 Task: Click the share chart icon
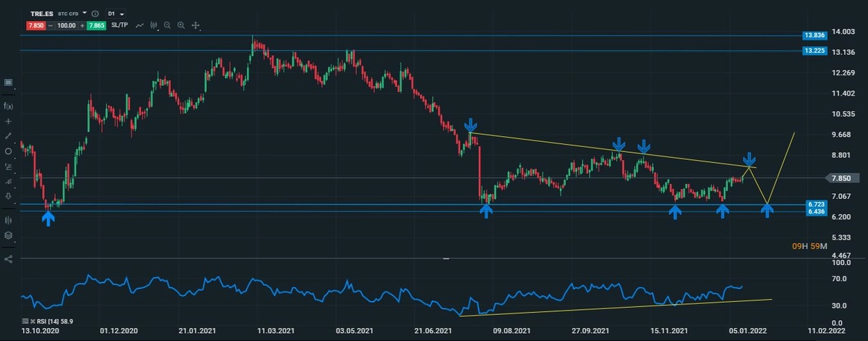(x=9, y=258)
